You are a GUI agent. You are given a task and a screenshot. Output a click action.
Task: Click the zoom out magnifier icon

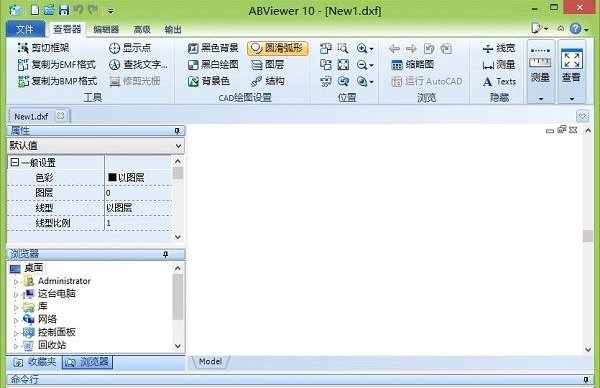tap(362, 65)
